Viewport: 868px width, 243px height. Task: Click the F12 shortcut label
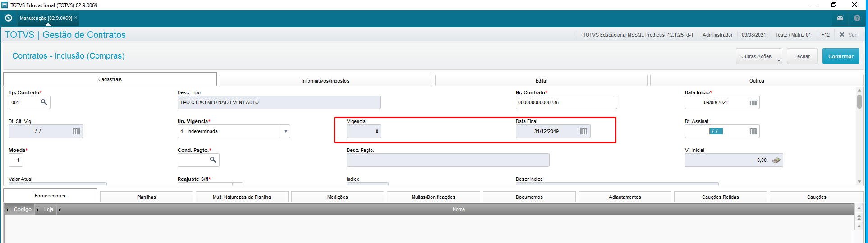(x=826, y=35)
